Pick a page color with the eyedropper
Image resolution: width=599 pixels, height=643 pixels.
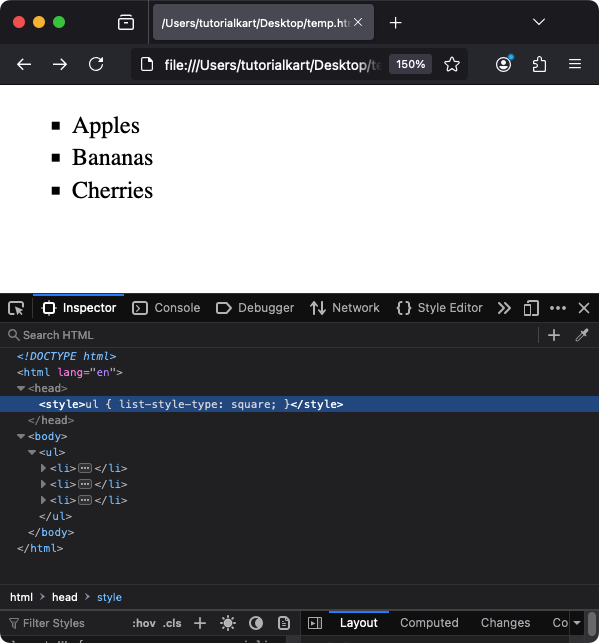pyautogui.click(x=582, y=335)
